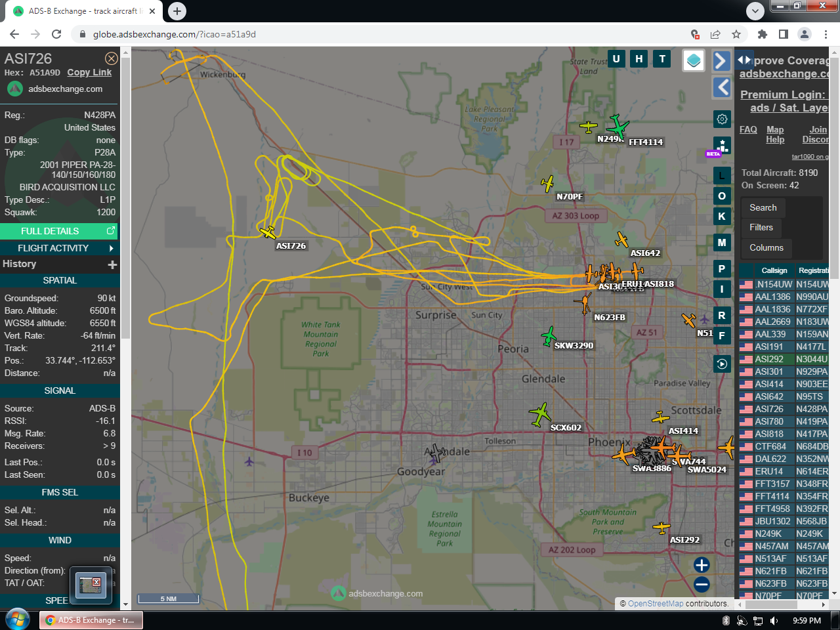Viewport: 840px width, 630px height.
Task: Open a new browser tab
Action: click(x=177, y=10)
